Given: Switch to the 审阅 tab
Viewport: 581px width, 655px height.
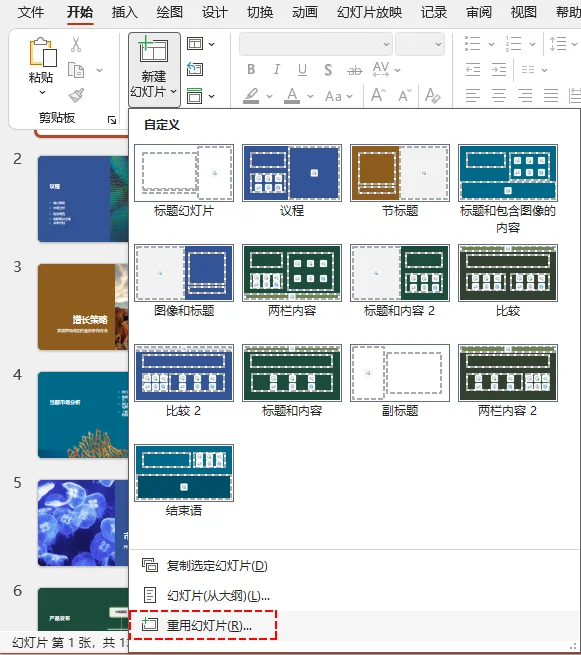Looking at the screenshot, I should tap(479, 12).
